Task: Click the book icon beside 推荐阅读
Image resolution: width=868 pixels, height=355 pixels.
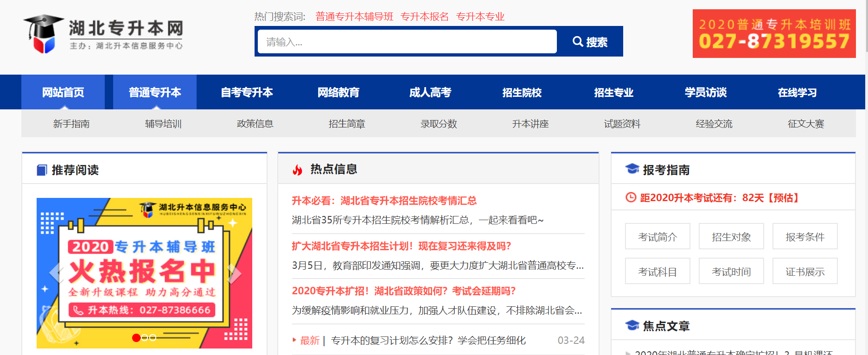Action: click(42, 170)
